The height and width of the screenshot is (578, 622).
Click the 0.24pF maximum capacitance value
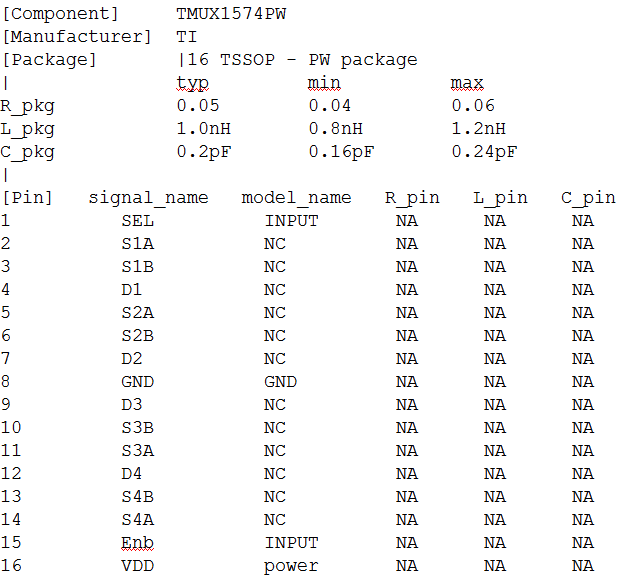(484, 152)
